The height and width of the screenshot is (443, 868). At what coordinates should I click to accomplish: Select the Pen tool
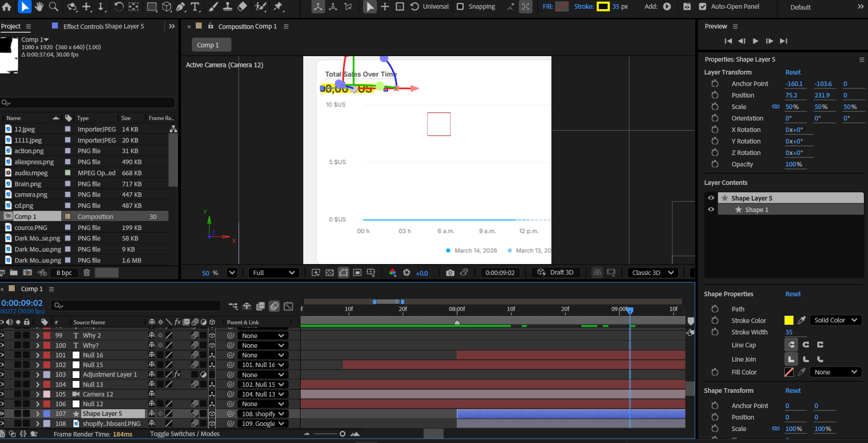pyautogui.click(x=181, y=6)
